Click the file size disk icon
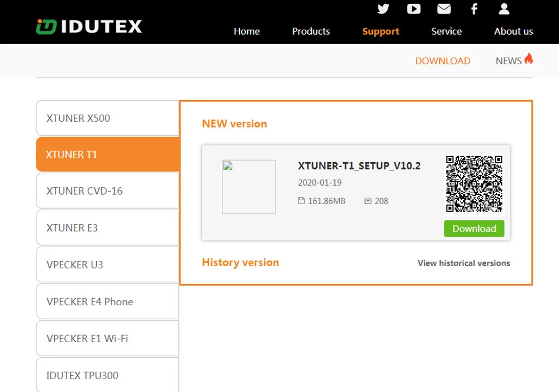This screenshot has height=392, width=559. 301,201
